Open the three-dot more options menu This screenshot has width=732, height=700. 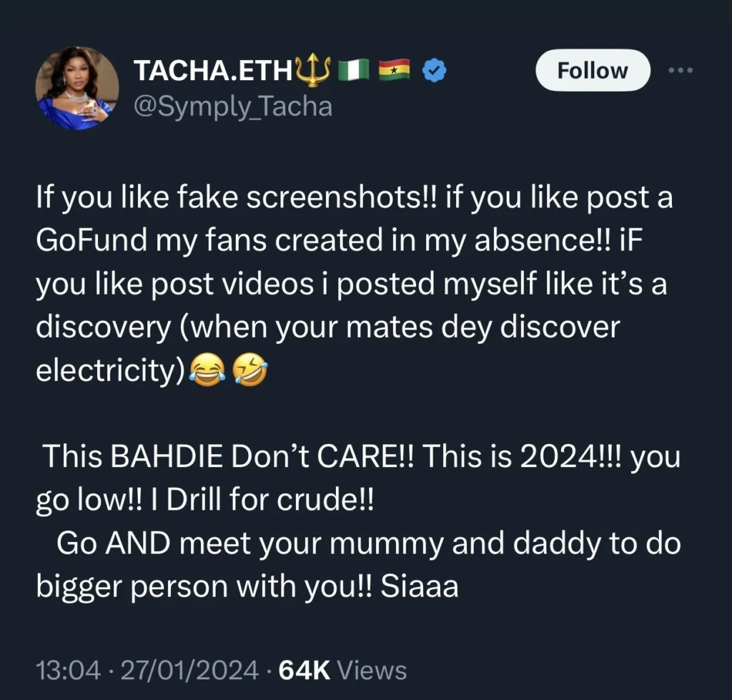681,69
